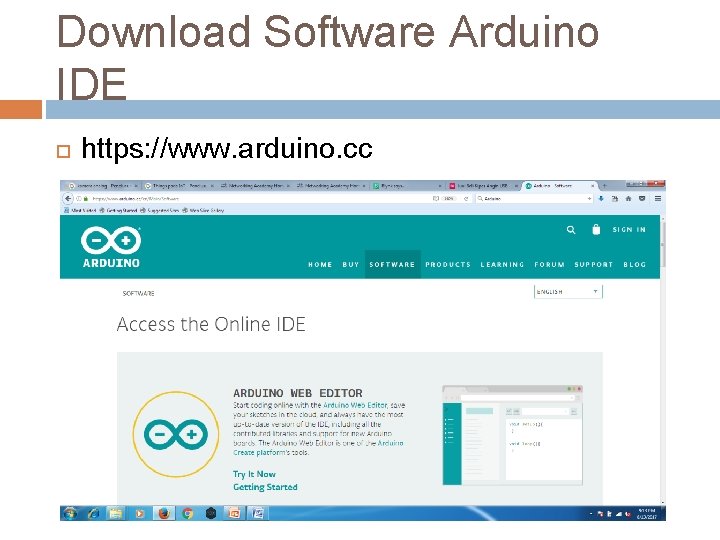Open Getting Started bookmark in bookmarks bar
Viewport: 720px width, 540px height.
[x=118, y=210]
